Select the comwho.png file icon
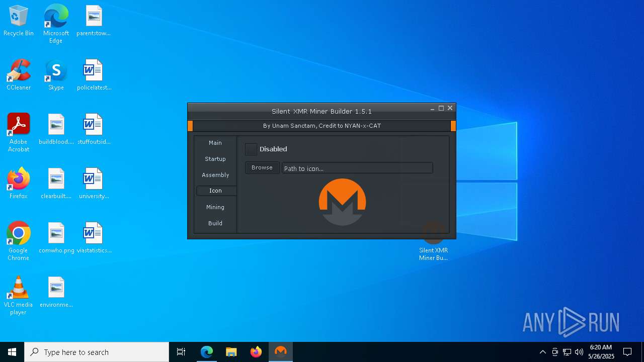The image size is (644, 362). (x=56, y=238)
